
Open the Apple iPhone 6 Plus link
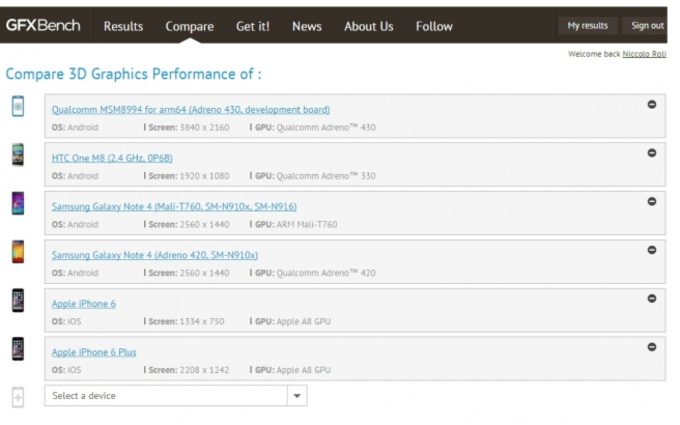[x=94, y=352]
